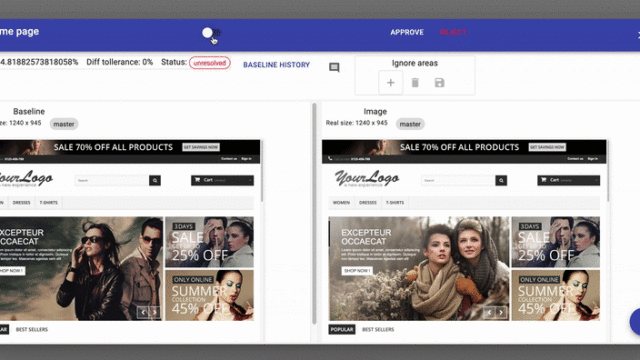The image size is (640, 360).
Task: Click Summer 45% OFF banner in Image screenshot
Action: tap(556, 295)
